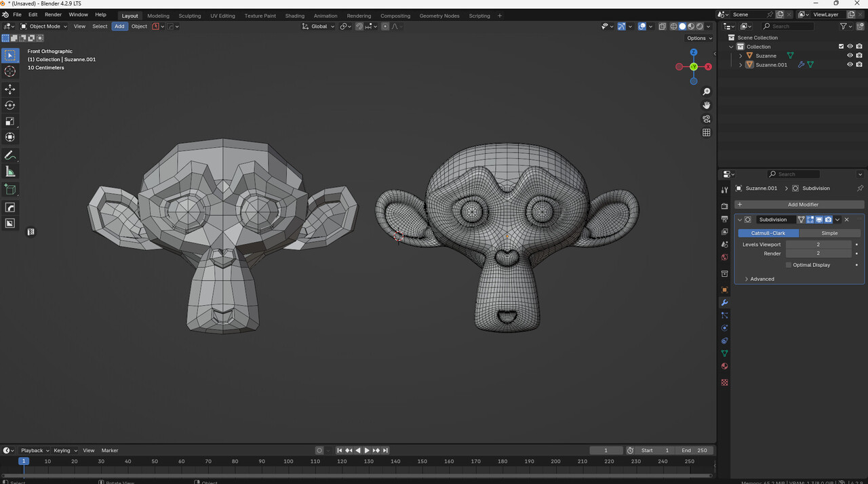Viewport: 868px width, 484px height.
Task: Expand Suzanne.001 in the outliner
Action: tap(741, 65)
